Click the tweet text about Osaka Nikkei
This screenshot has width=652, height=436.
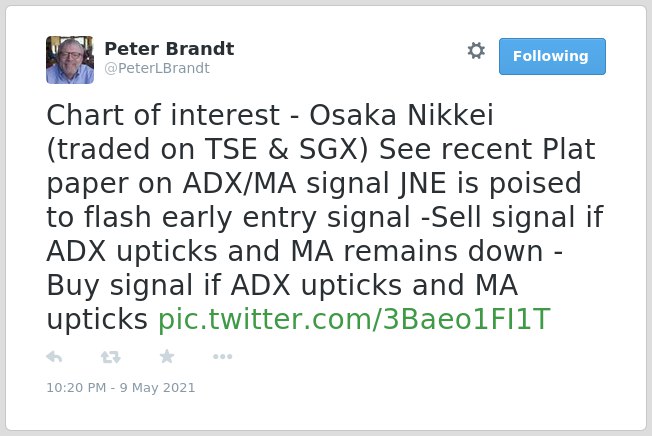(325, 217)
